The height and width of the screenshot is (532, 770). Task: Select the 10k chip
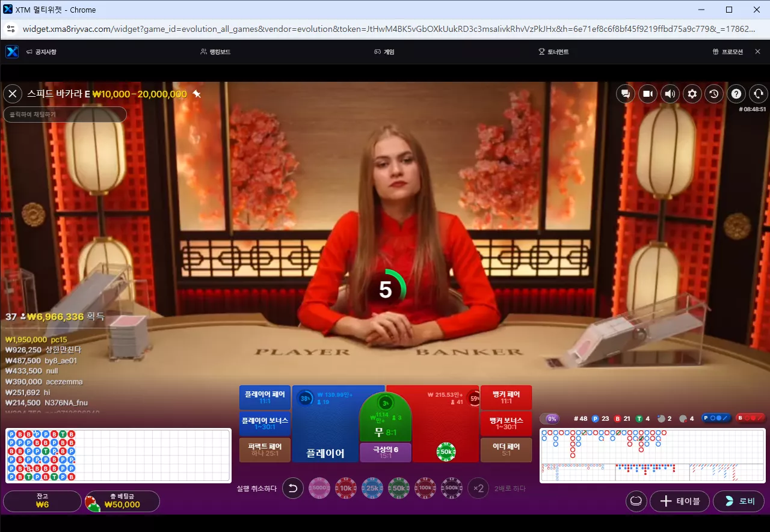pos(346,488)
